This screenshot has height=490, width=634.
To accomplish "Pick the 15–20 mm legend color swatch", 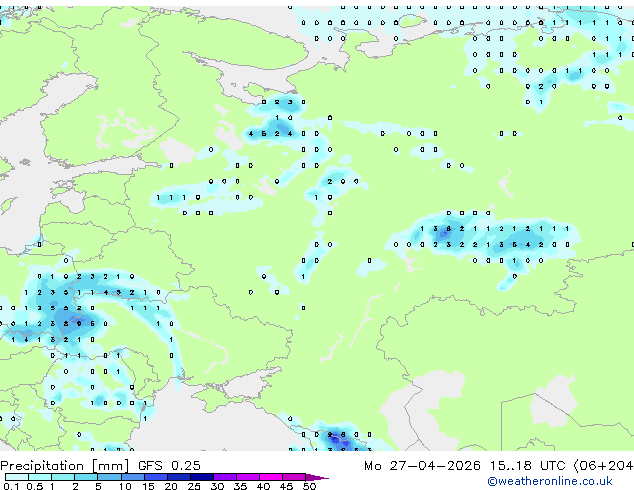I will click(155, 477).
